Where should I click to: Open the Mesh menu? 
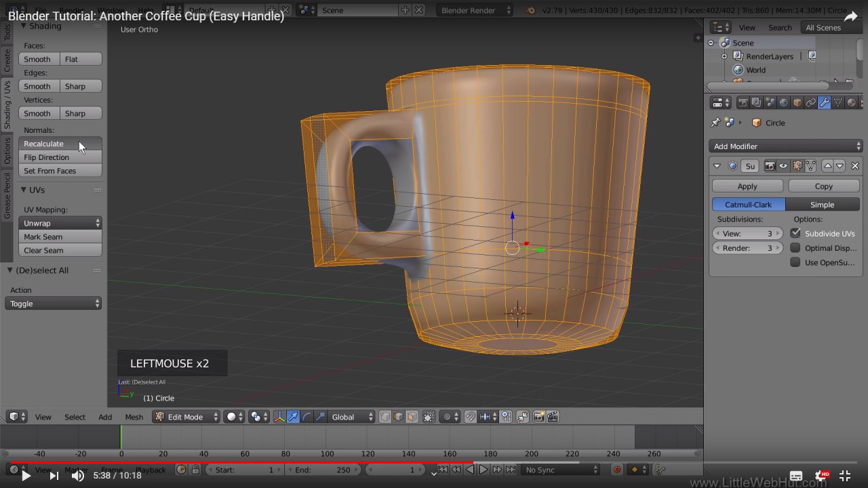(x=134, y=417)
